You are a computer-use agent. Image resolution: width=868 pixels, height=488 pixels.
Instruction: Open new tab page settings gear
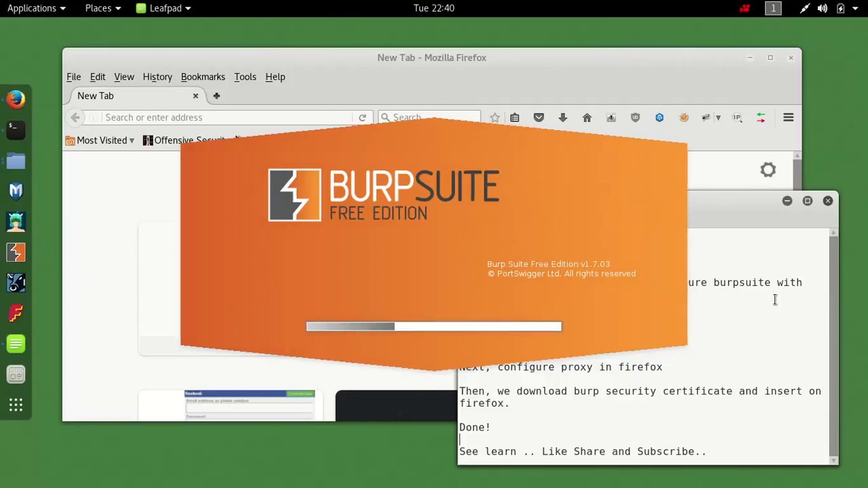pos(768,169)
